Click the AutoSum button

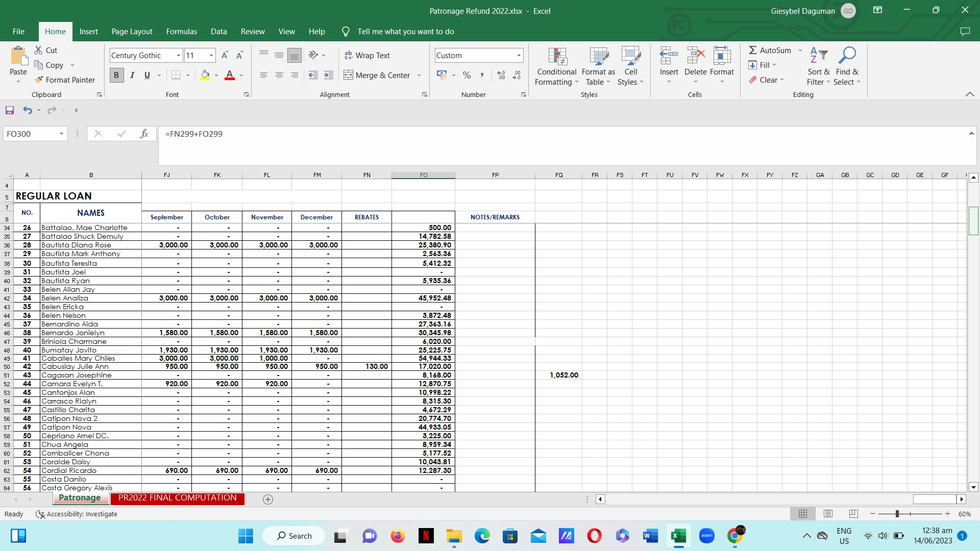(x=770, y=50)
